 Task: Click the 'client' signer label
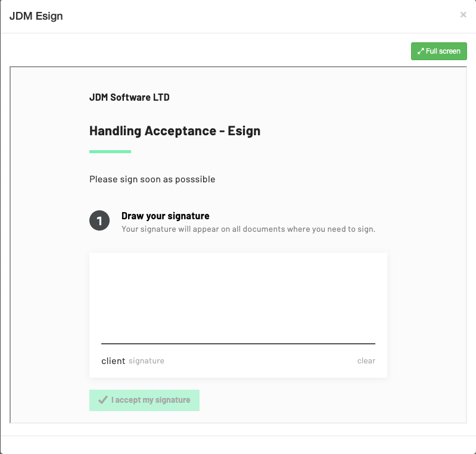(113, 360)
